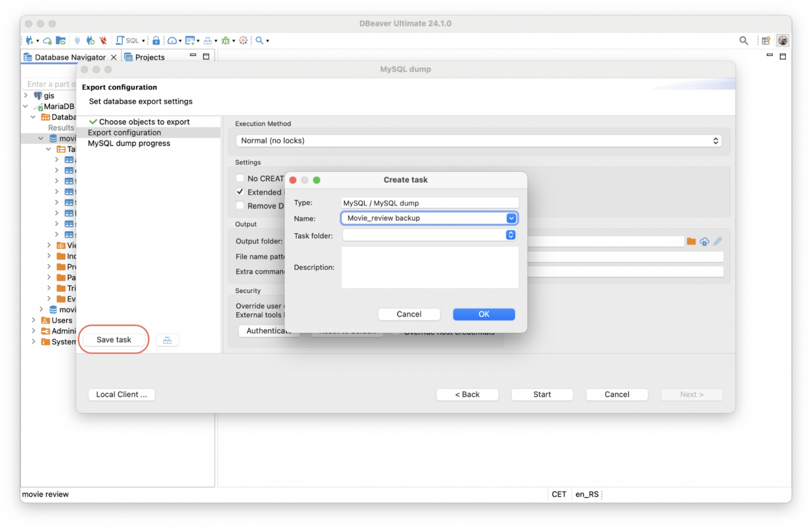
Task: Select the New Database Connection icon
Action: click(29, 40)
